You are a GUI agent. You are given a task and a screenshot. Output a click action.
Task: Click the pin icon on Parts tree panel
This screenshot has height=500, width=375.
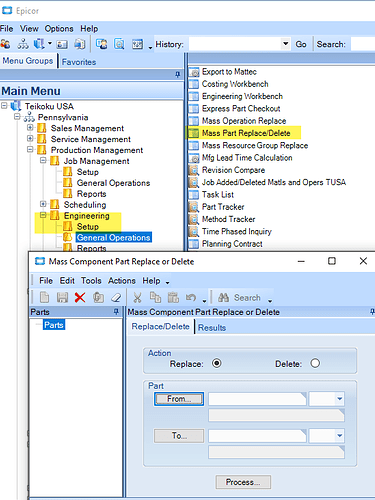(116, 312)
